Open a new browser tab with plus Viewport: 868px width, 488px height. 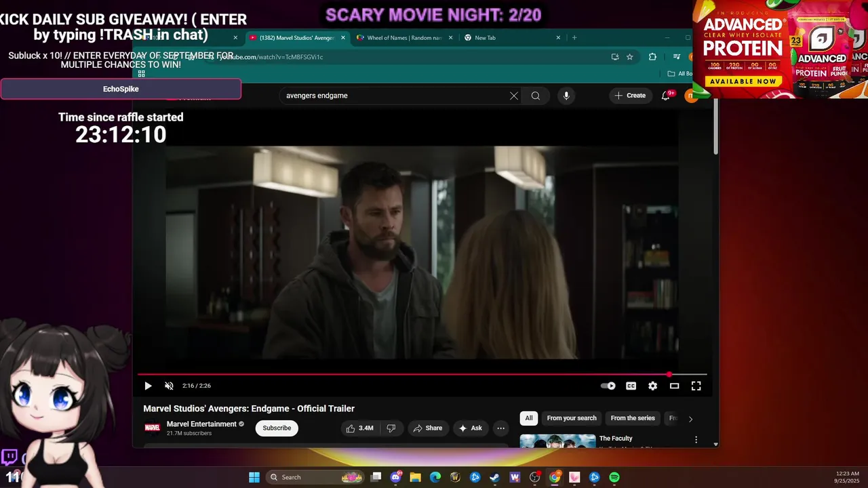[574, 38]
